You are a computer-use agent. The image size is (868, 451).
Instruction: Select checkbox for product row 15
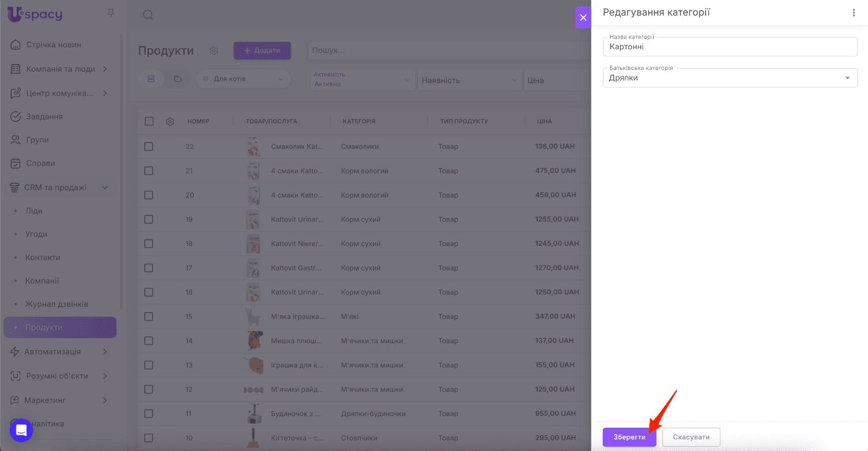click(x=149, y=316)
